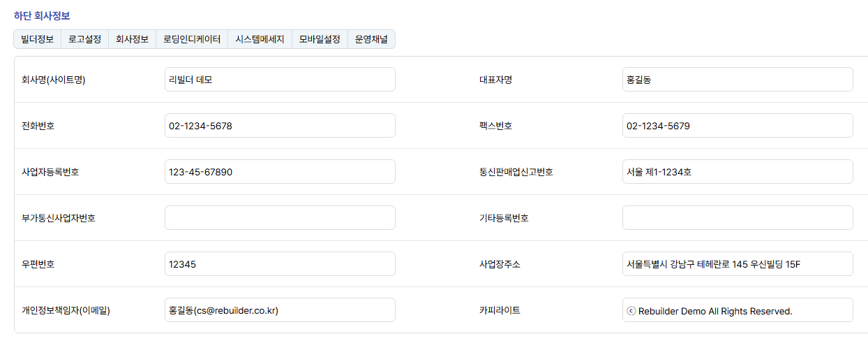Click the 하단 회사정보 section heading
This screenshot has height=341, width=868.
pyautogui.click(x=42, y=15)
